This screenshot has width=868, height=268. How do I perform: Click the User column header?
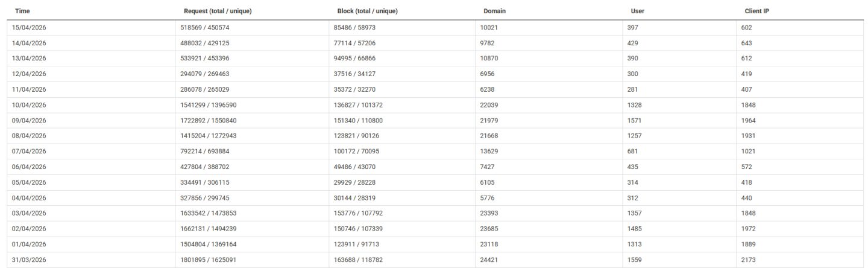point(638,11)
